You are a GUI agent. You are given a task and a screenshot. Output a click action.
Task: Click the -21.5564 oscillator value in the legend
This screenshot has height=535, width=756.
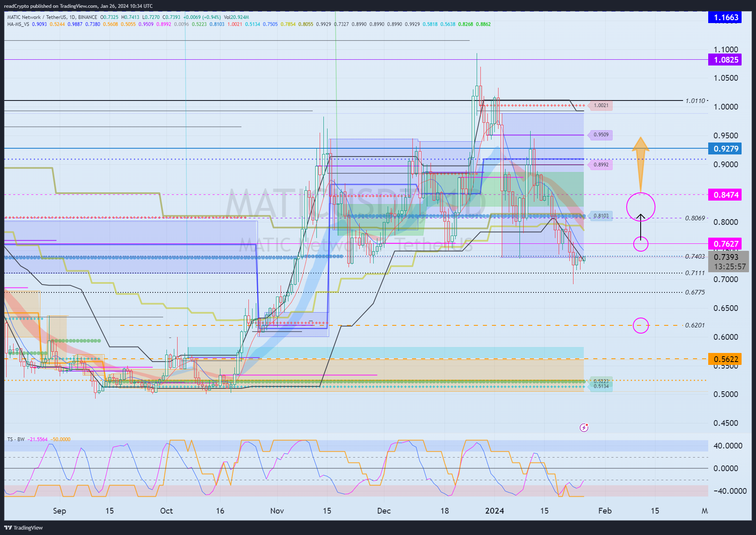click(x=37, y=439)
